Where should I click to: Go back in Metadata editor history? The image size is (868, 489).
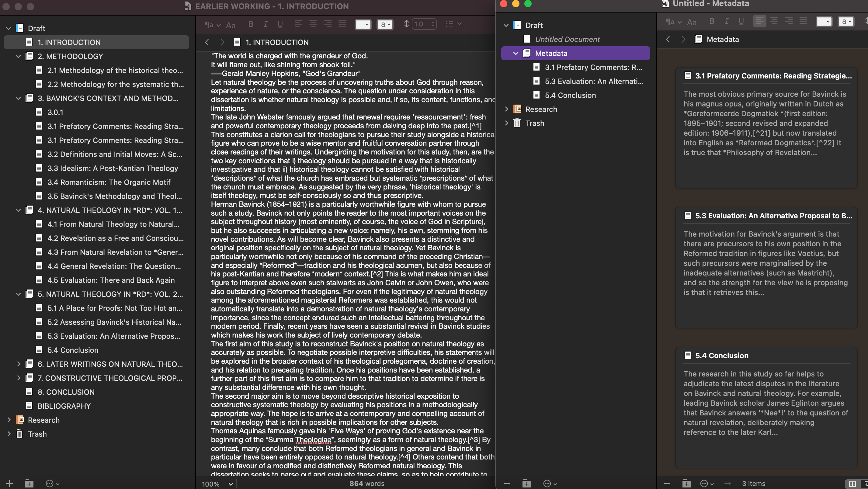coord(668,39)
